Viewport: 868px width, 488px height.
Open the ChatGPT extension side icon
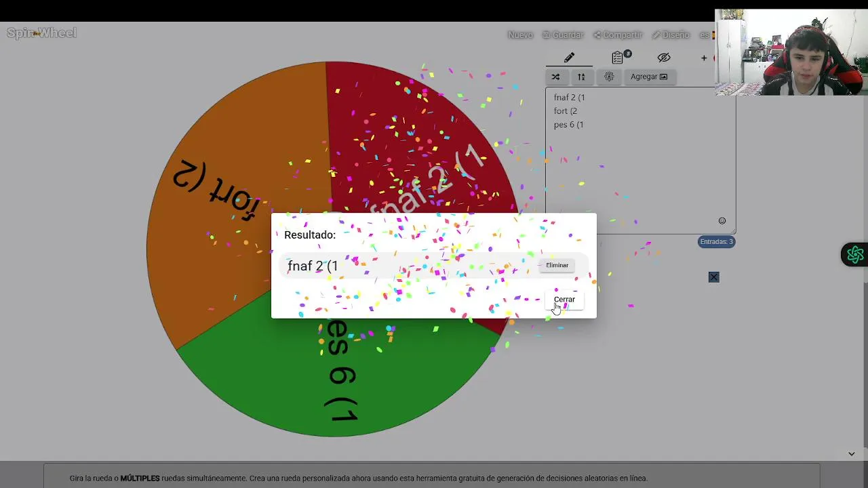tap(854, 255)
